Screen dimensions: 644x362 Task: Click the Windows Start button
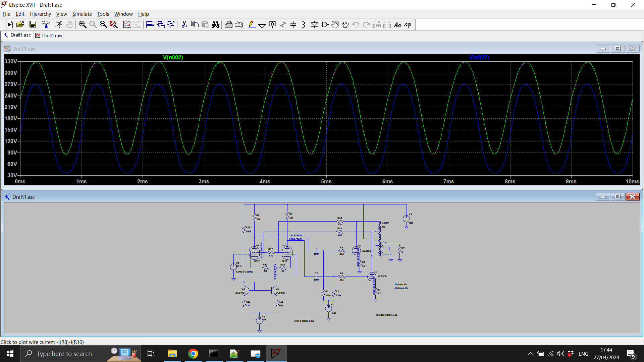pos(10,354)
